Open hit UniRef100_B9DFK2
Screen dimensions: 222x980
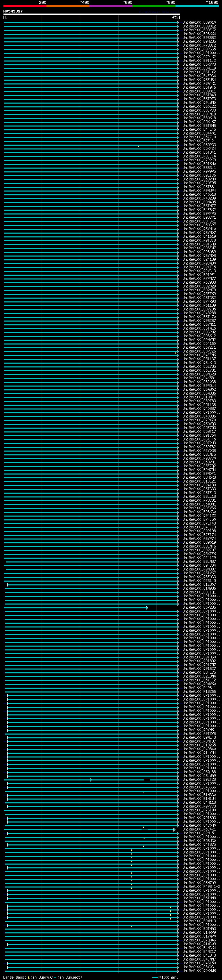coord(199,30)
